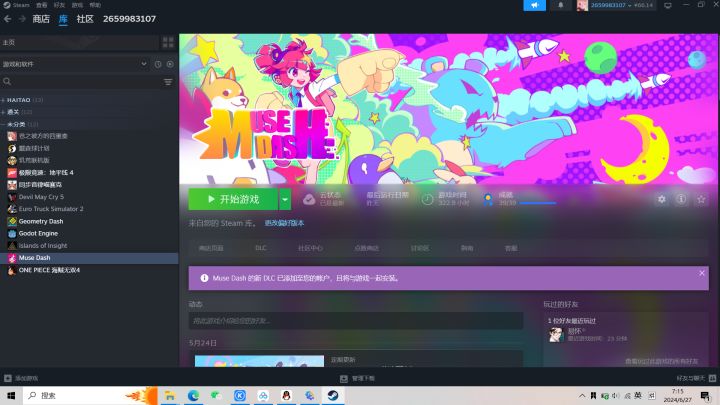This screenshot has height=405, width=720.
Task: Click the achievements progress bar
Action: click(x=537, y=203)
